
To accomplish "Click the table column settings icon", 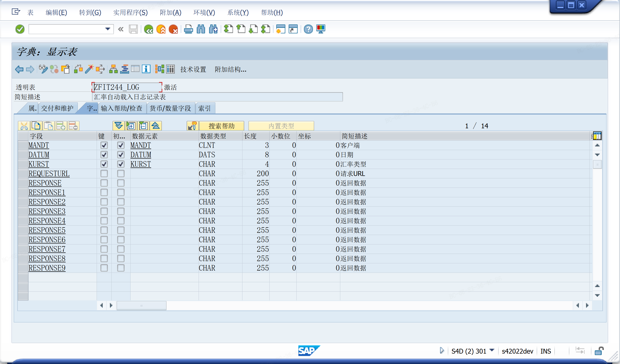I will point(597,136).
